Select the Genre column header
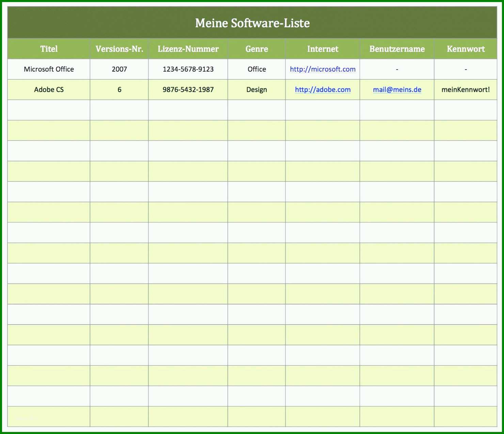504x434 pixels. pos(256,49)
